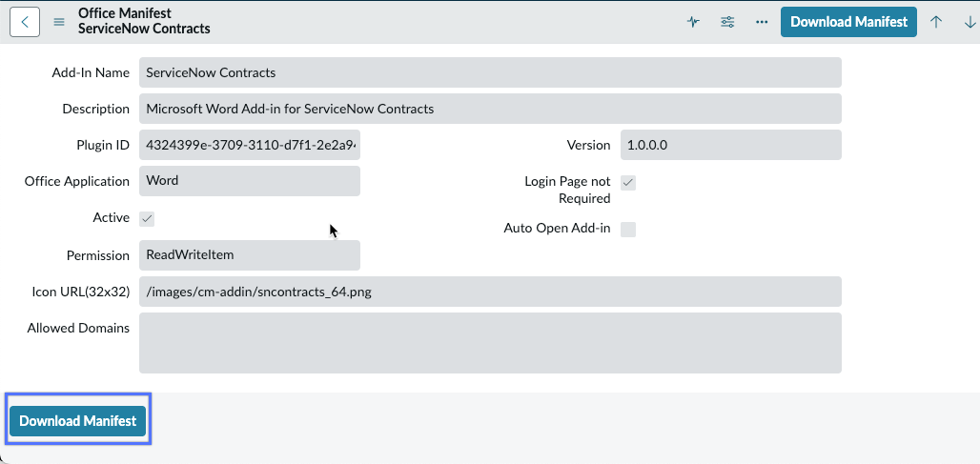Image resolution: width=980 pixels, height=464 pixels.
Task: Click the Add-In Name label
Action: pos(91,72)
